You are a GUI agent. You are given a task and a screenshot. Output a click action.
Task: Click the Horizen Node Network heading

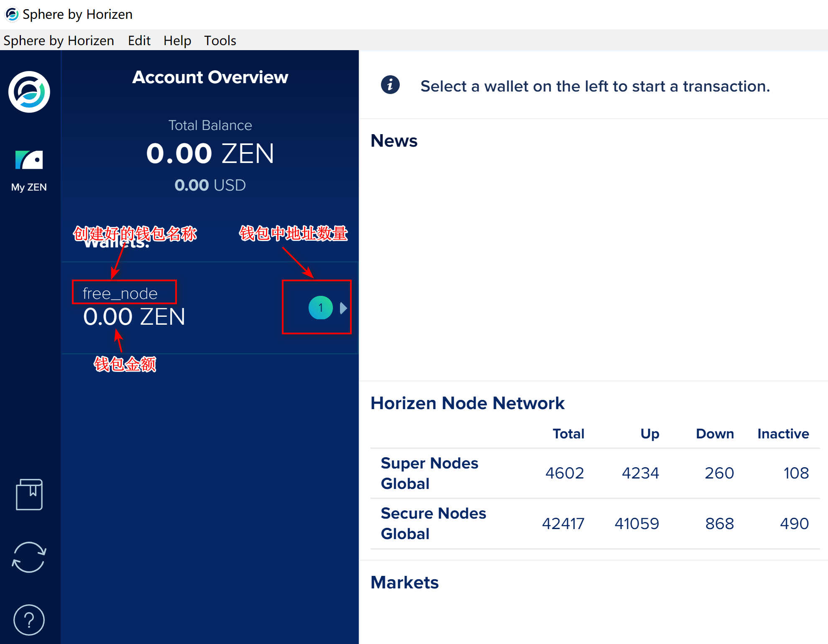coord(468,403)
